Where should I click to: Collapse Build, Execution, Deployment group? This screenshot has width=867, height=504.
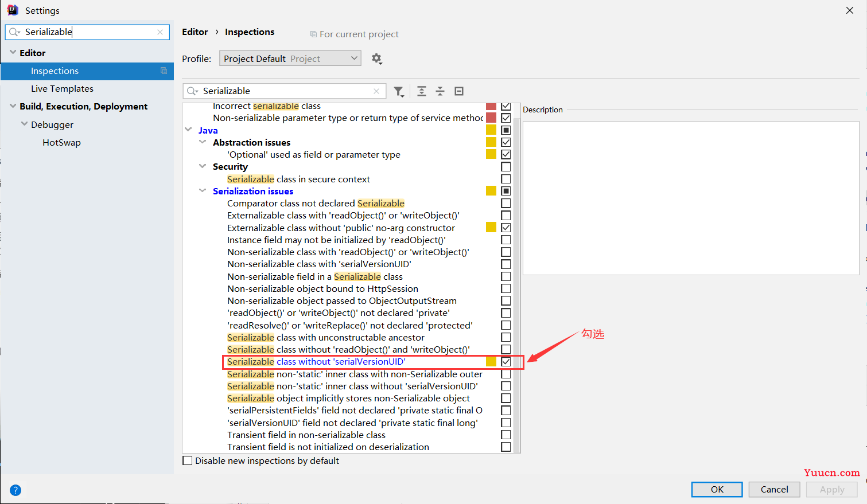tap(13, 106)
